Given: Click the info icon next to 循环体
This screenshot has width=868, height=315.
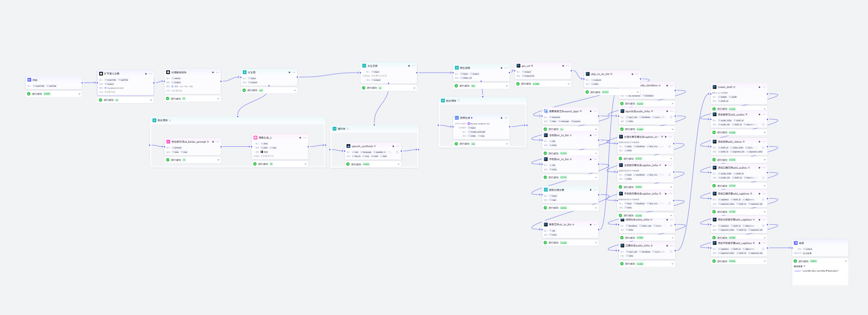Looking at the screenshot, I should pyautogui.click(x=348, y=129).
